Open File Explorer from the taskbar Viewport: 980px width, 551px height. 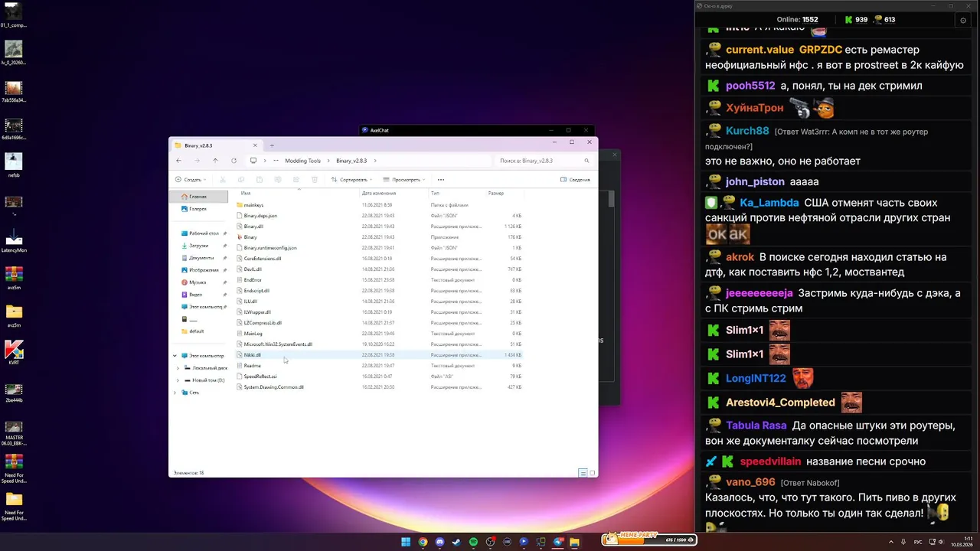click(575, 542)
